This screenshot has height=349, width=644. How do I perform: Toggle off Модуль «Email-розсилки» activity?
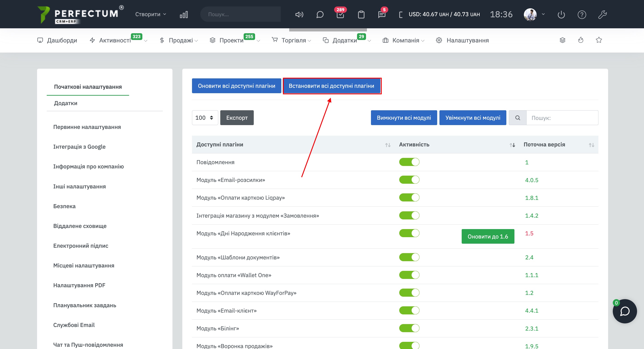click(409, 180)
